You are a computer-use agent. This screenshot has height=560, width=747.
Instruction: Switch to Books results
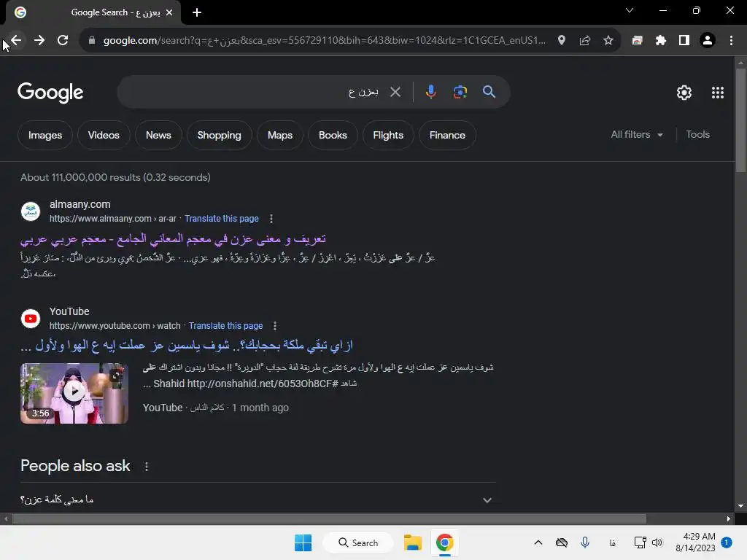333,135
